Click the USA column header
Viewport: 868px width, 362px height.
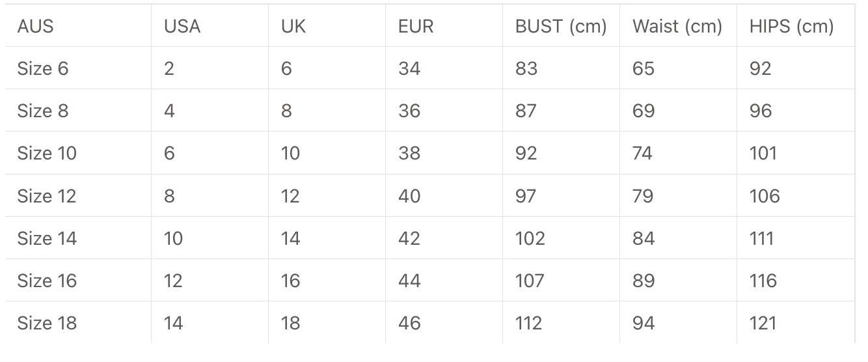182,27
